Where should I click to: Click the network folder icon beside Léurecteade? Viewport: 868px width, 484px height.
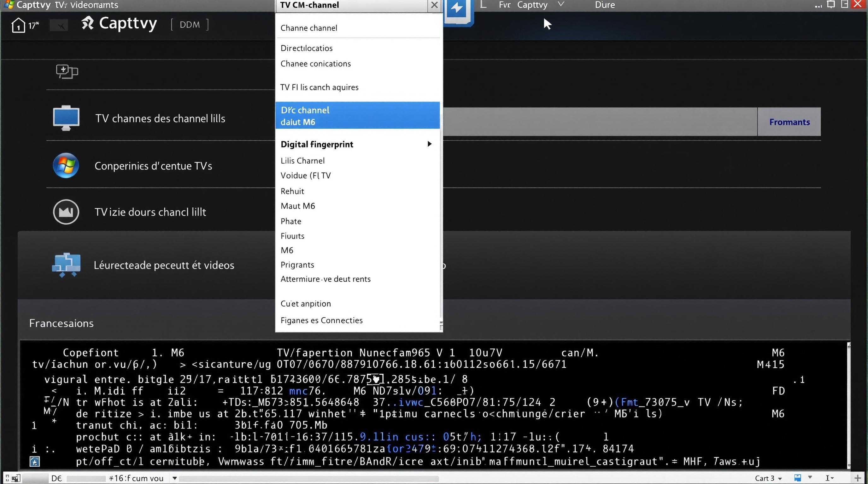[x=66, y=265]
